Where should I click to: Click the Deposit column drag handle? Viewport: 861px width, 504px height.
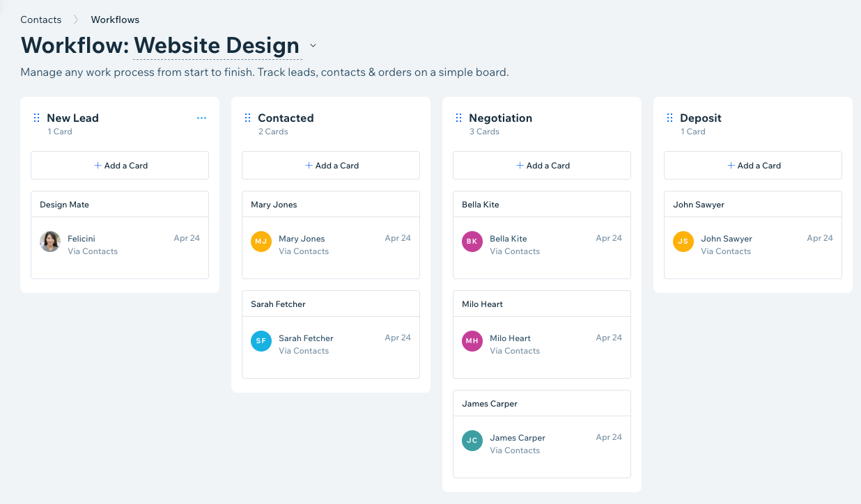click(669, 118)
